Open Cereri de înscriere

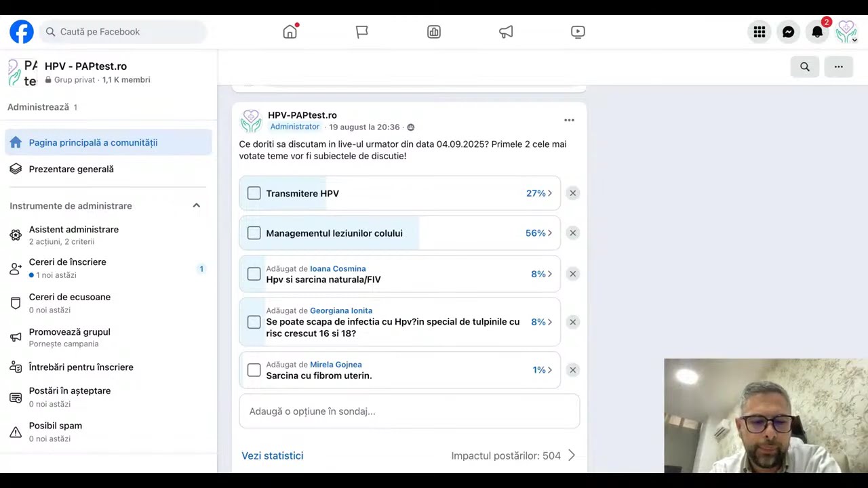pos(108,268)
